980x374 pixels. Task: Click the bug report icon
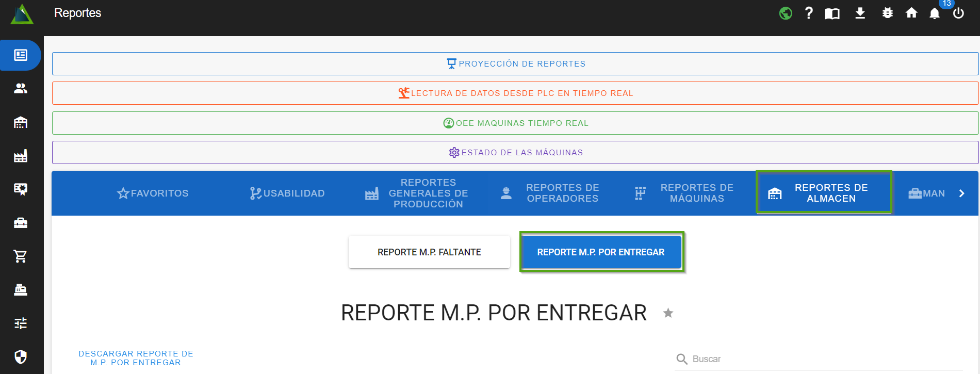[887, 13]
